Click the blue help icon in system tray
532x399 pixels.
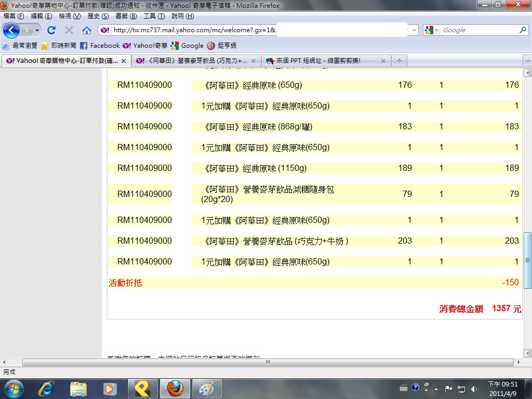point(415,388)
